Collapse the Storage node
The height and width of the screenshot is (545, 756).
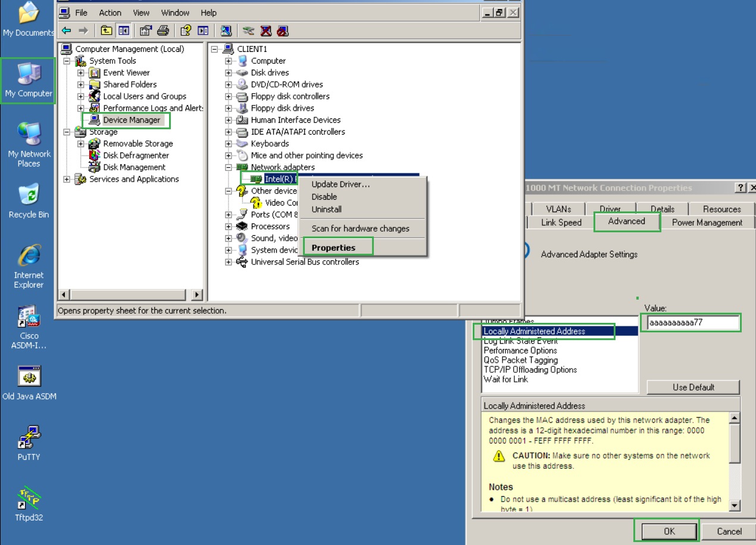67,132
